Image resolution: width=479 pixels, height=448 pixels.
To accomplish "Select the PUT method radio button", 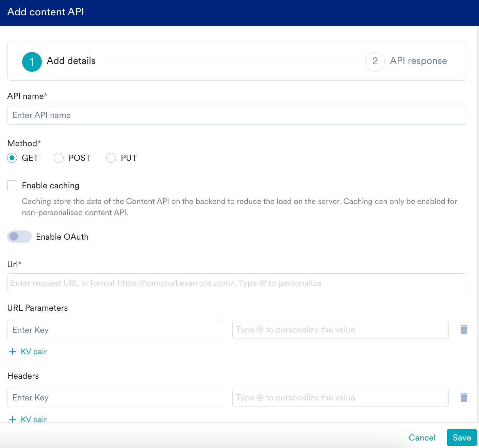I will (x=111, y=158).
